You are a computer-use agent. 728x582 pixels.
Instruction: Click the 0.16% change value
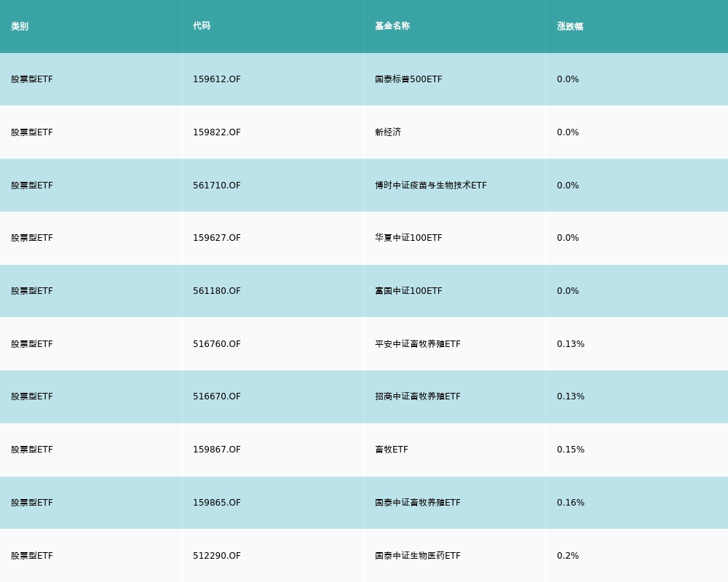pyautogui.click(x=571, y=502)
